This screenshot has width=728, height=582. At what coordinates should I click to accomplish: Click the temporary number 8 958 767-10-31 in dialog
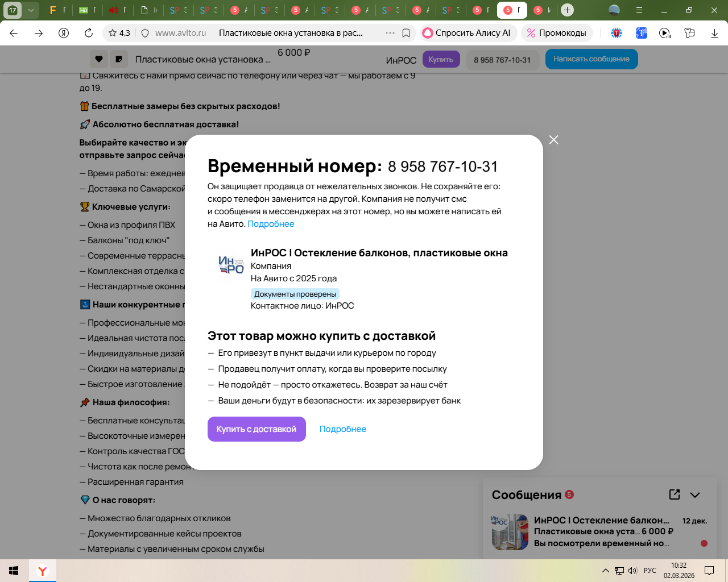[x=443, y=167]
